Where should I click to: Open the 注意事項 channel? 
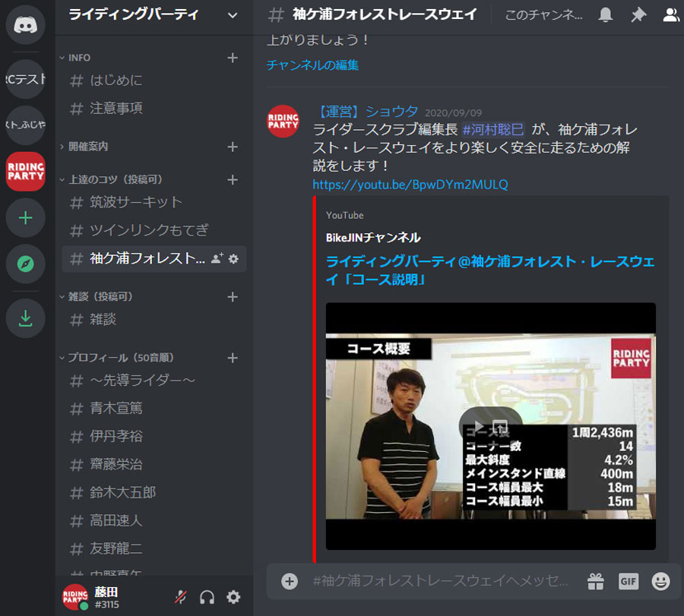pyautogui.click(x=154, y=108)
